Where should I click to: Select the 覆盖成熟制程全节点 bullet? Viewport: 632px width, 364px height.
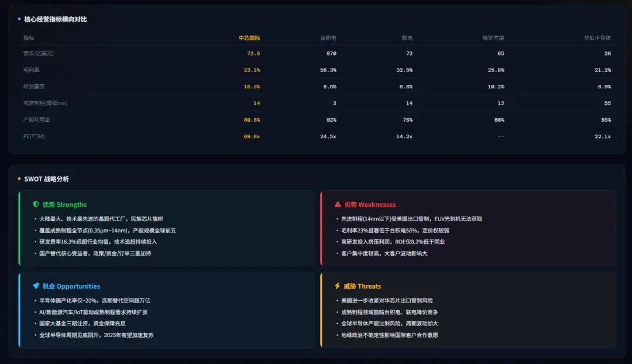pos(107,231)
